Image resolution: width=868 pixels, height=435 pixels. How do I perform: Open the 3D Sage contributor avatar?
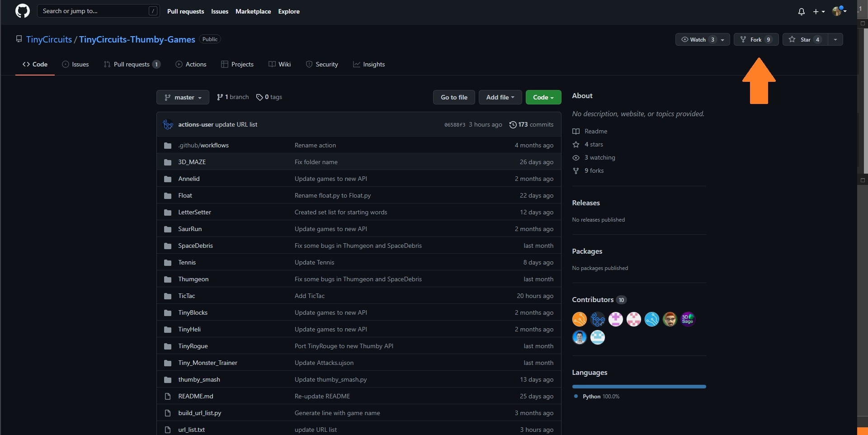coord(687,319)
